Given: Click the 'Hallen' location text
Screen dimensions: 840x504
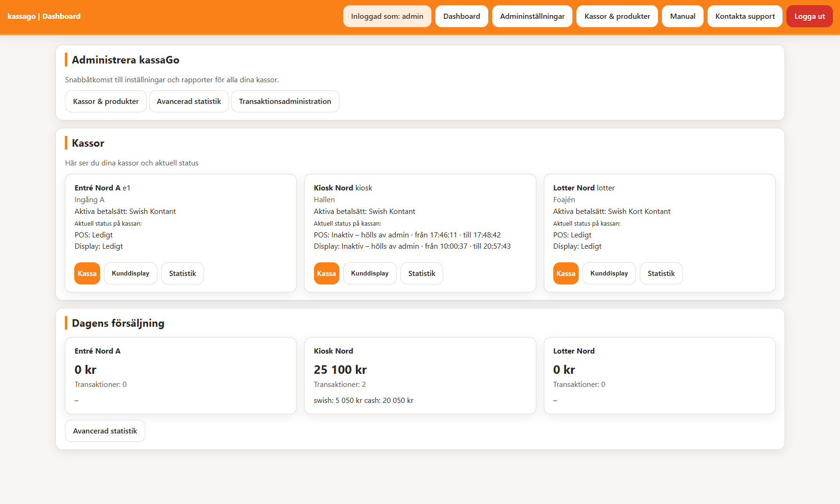Looking at the screenshot, I should pyautogui.click(x=324, y=200).
